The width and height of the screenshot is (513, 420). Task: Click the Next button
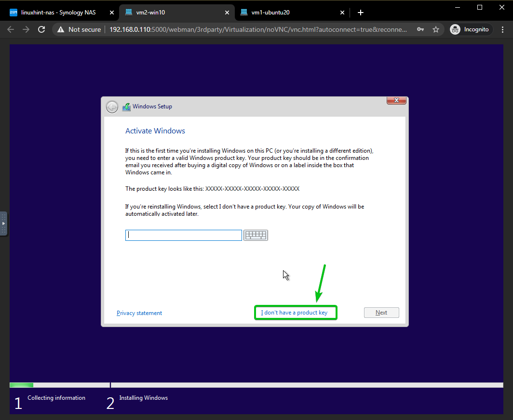point(381,313)
